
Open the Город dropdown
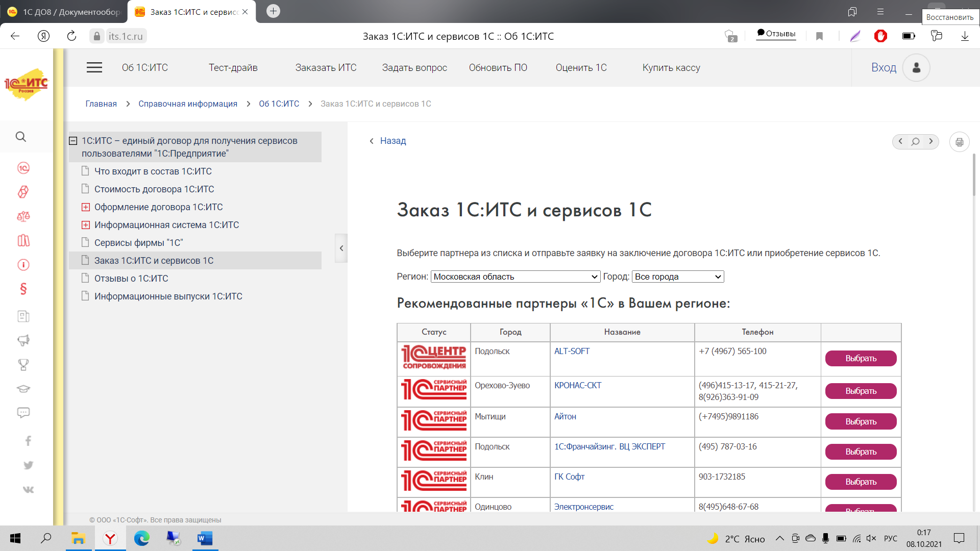click(x=678, y=277)
